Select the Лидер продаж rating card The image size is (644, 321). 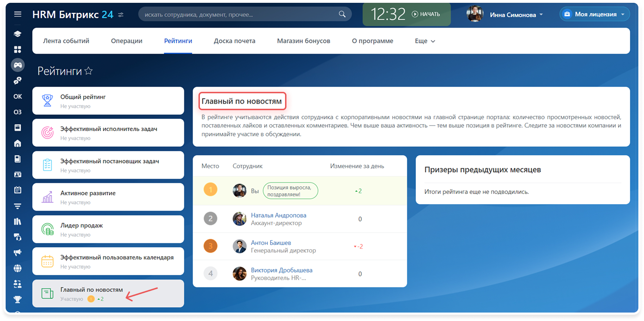point(108,229)
